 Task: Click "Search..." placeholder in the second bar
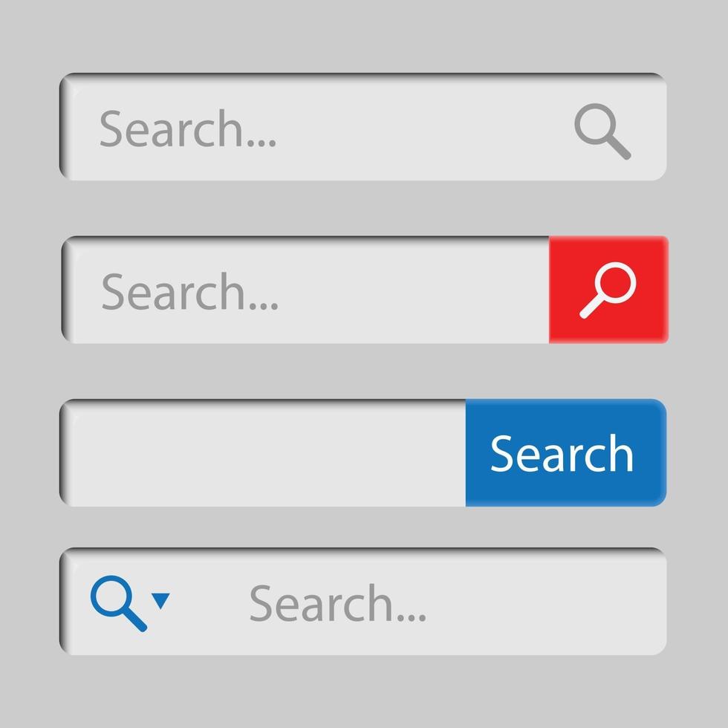190,291
